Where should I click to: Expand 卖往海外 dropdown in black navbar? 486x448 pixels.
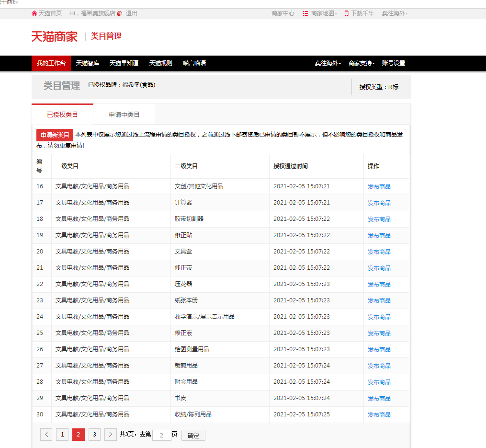[x=328, y=63]
